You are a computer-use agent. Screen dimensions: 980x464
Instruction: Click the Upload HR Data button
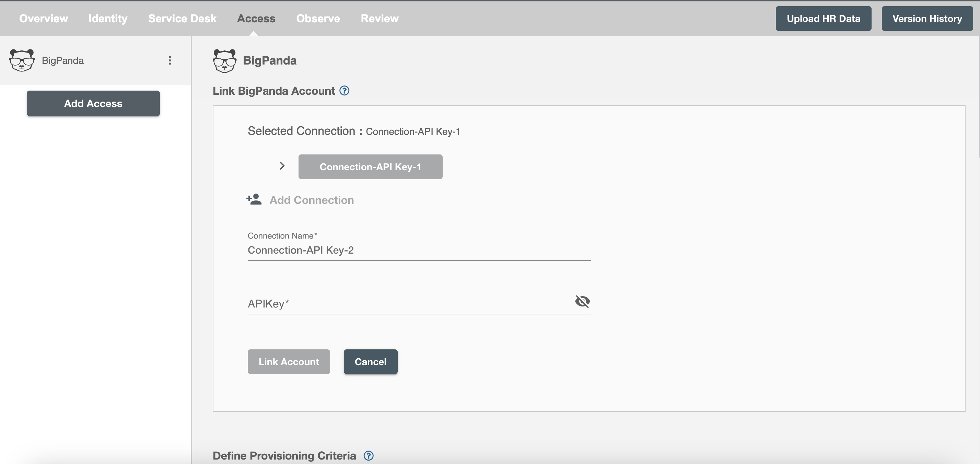point(824,18)
